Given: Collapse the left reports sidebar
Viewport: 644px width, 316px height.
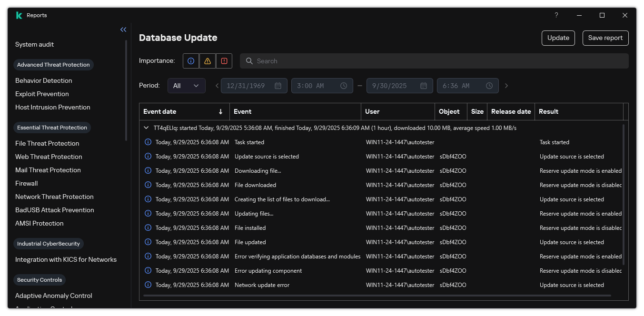Looking at the screenshot, I should [123, 30].
